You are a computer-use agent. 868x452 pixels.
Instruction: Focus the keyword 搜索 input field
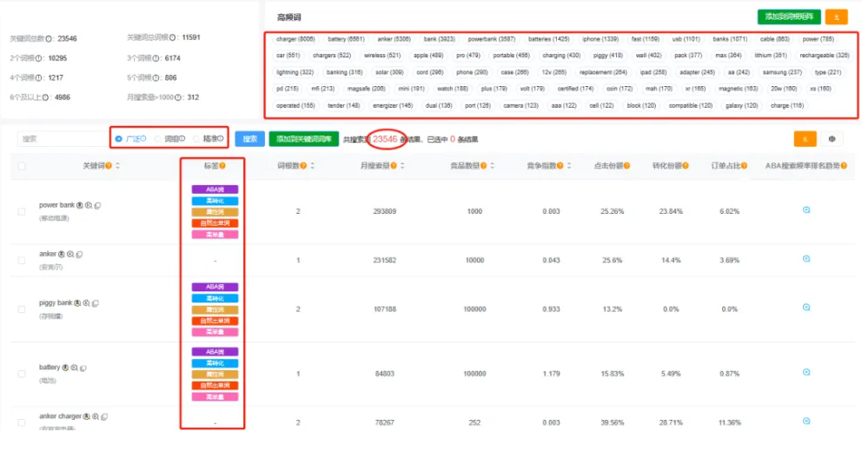tap(63, 139)
